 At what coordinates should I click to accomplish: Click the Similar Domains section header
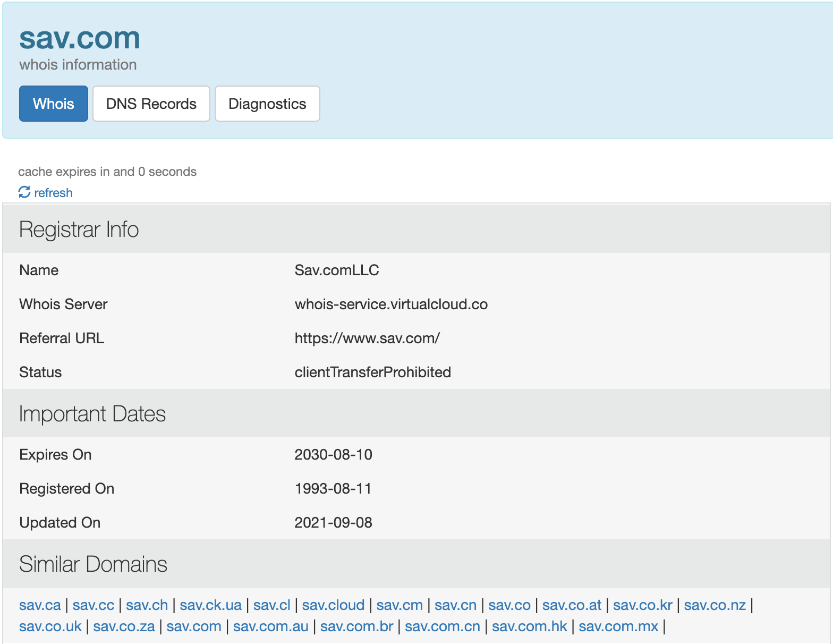[x=93, y=564]
